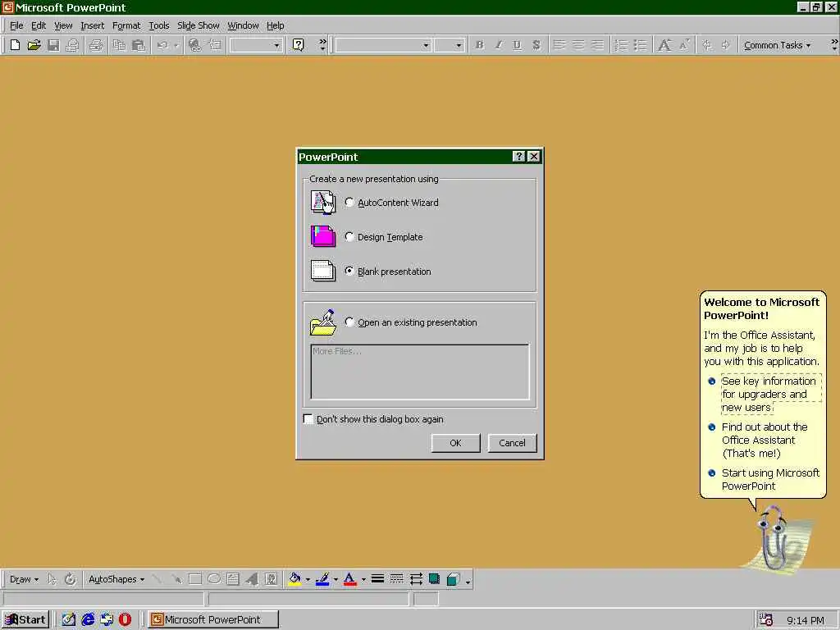Click the Promote left arrow icon
The width and height of the screenshot is (840, 630).
point(707,45)
